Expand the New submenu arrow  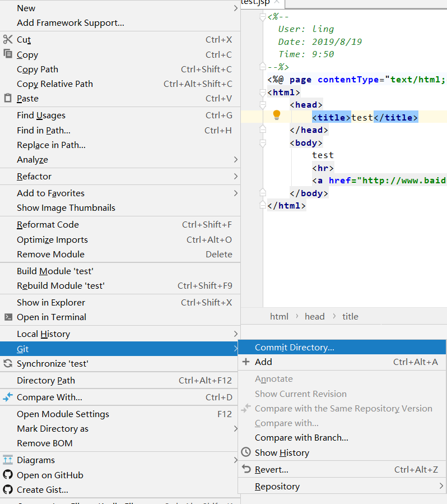235,8
